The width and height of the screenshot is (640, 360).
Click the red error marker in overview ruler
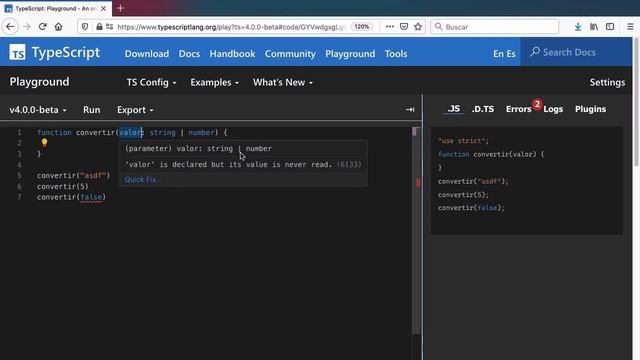(418, 183)
